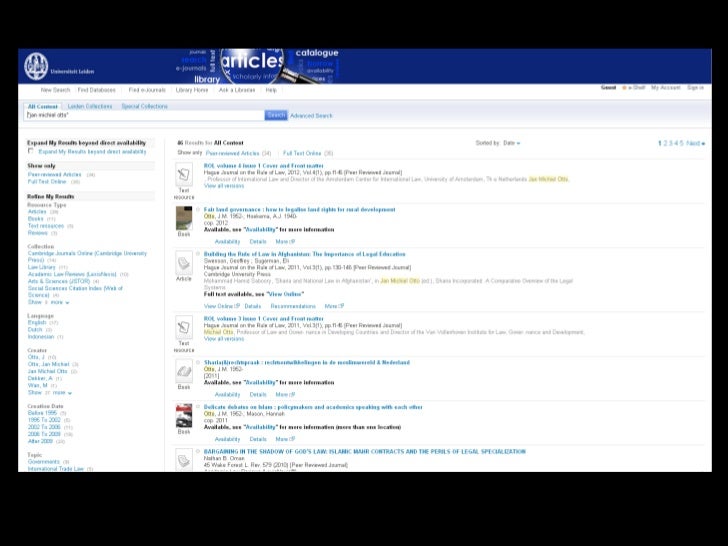Add Sharia en rechtspraak to e-Shelf star
728x546 pixels.
(198, 362)
